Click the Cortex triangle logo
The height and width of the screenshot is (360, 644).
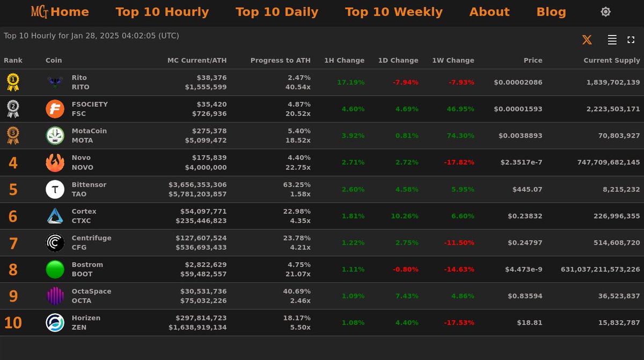pyautogui.click(x=55, y=216)
